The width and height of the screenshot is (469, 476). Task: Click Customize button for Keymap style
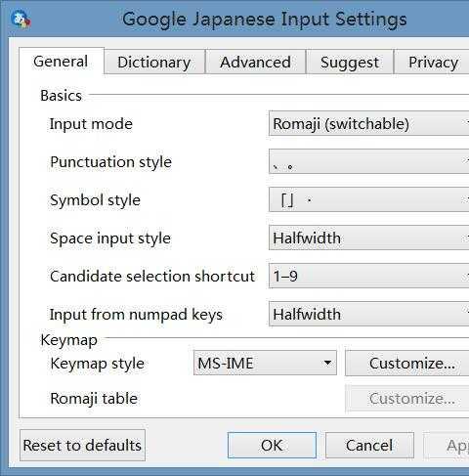coord(407,363)
